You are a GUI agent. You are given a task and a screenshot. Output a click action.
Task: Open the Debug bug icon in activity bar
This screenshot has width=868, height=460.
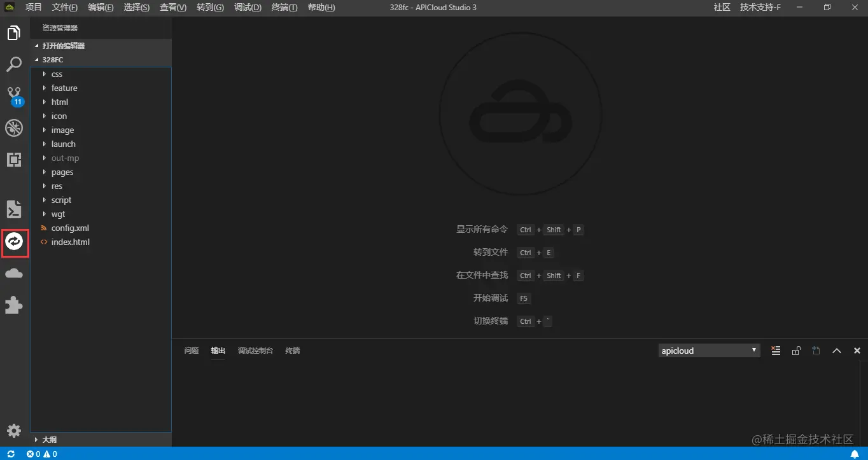pos(14,128)
